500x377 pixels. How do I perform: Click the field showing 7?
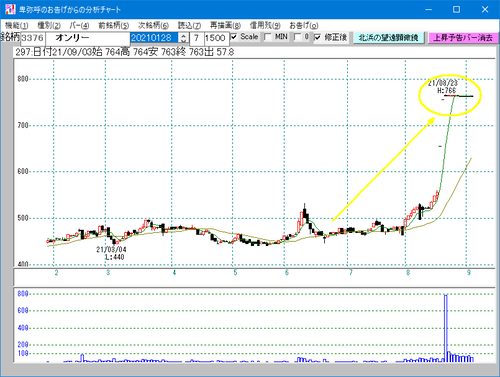point(197,38)
